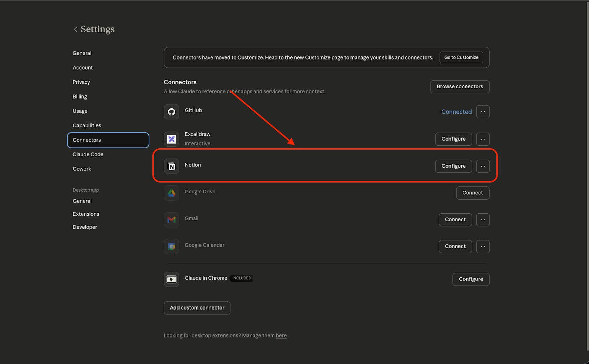This screenshot has height=364, width=589.
Task: Click the Claude in Chrome icon
Action: tap(172, 279)
